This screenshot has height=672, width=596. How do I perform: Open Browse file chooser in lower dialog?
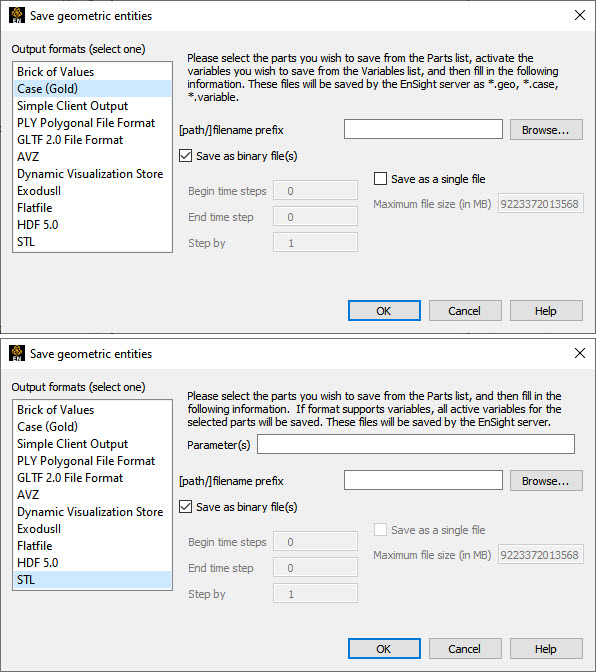[546, 481]
